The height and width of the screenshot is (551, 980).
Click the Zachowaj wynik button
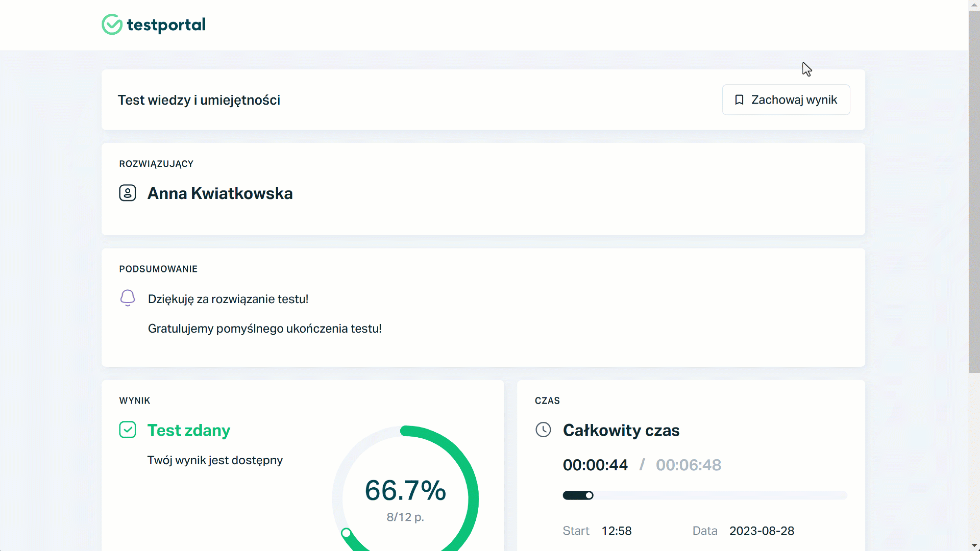click(x=786, y=100)
